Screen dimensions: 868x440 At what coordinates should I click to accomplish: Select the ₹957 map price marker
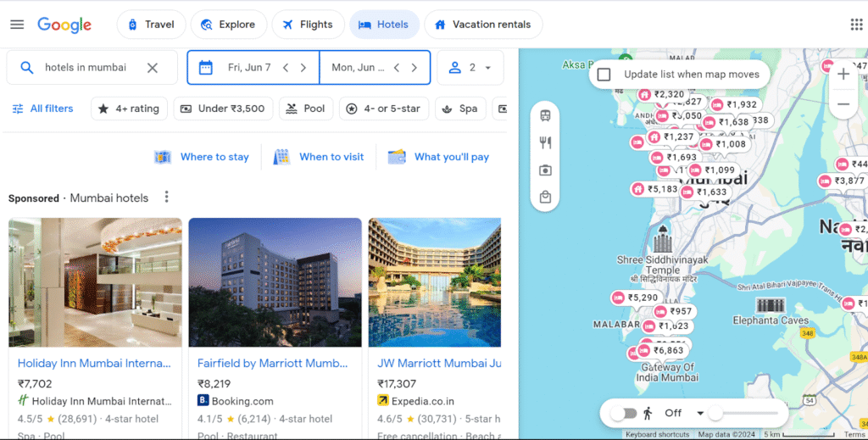(674, 312)
